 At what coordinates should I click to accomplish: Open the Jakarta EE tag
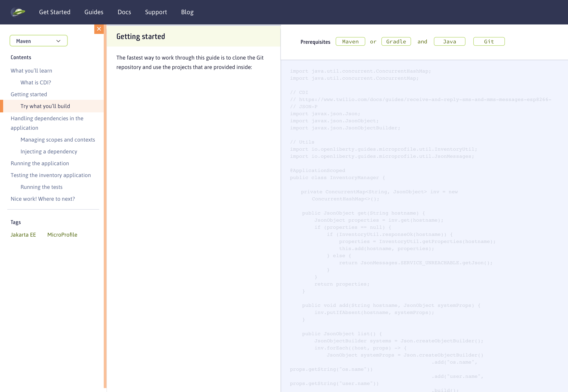coord(23,235)
